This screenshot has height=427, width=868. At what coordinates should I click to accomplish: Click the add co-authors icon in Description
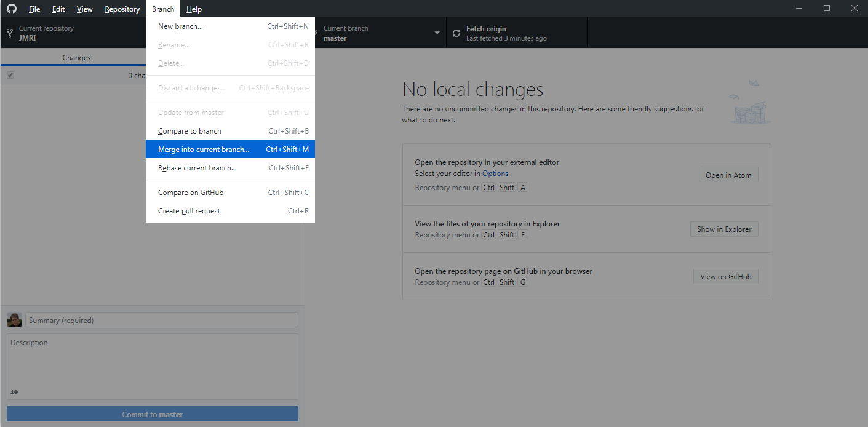click(14, 392)
